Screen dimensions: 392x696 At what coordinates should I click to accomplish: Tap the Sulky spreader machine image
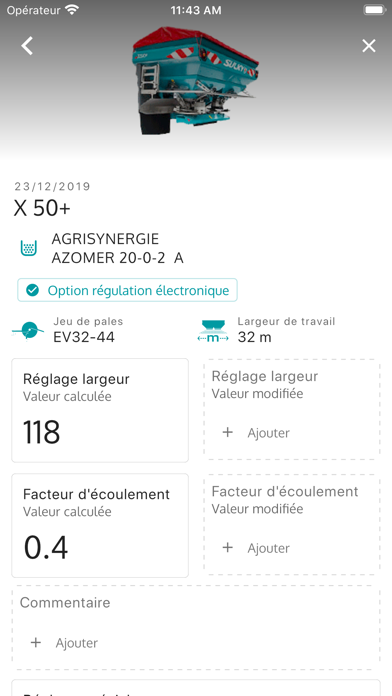click(195, 80)
